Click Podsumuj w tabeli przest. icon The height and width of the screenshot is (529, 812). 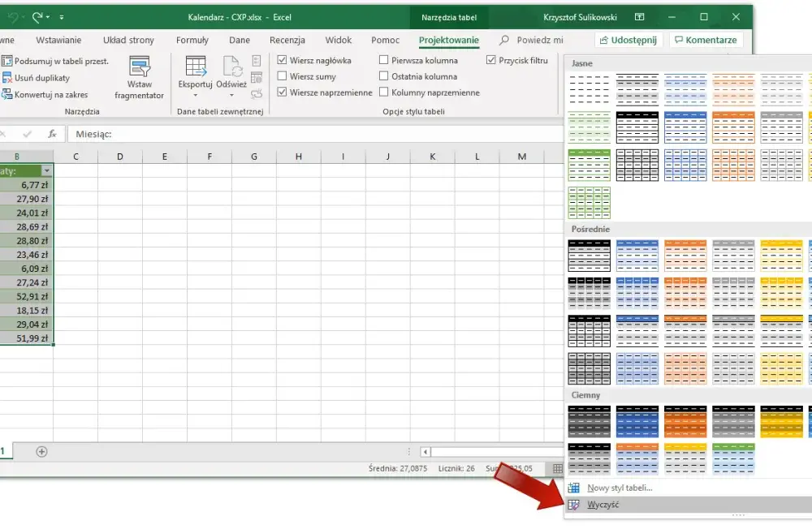coord(6,61)
